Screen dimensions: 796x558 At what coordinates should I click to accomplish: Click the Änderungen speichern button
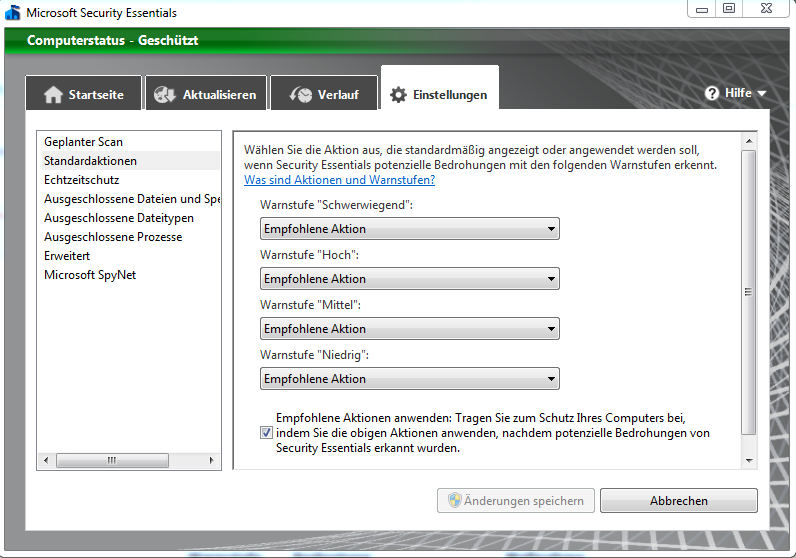516,501
